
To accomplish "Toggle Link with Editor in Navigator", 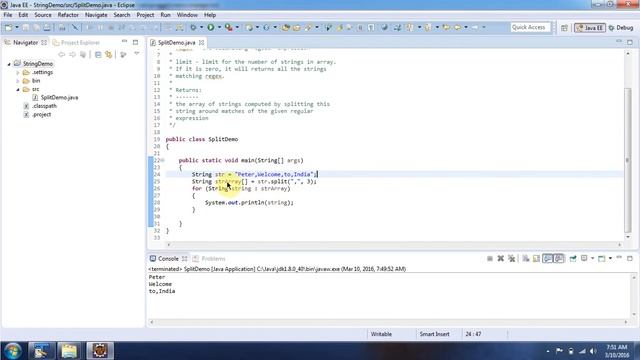I will point(109,54).
